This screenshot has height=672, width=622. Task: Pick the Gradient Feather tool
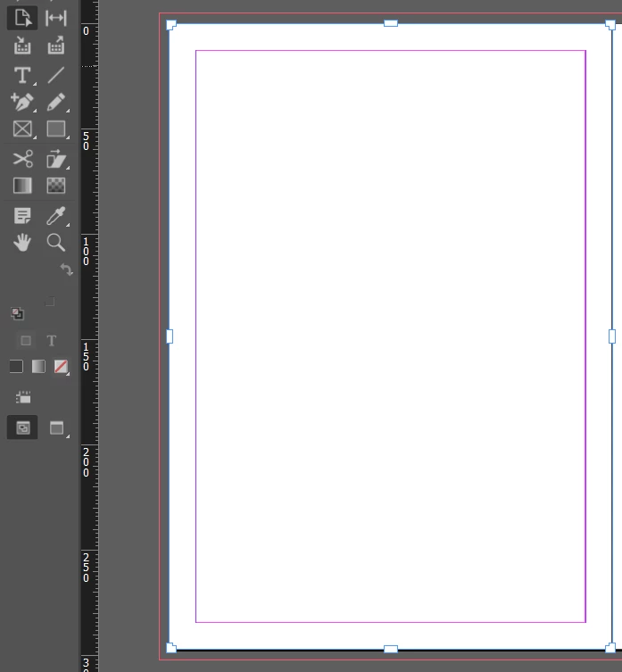tap(56, 186)
